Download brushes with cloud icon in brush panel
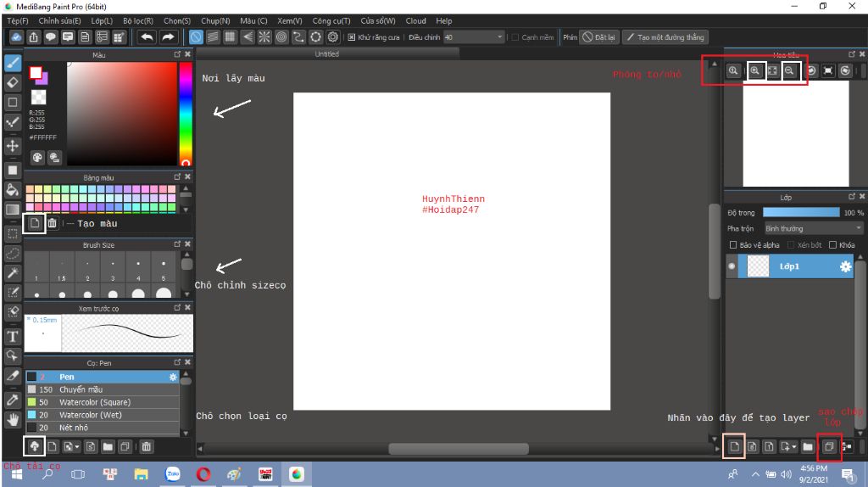Screen dimensions: 868x487 (34, 446)
